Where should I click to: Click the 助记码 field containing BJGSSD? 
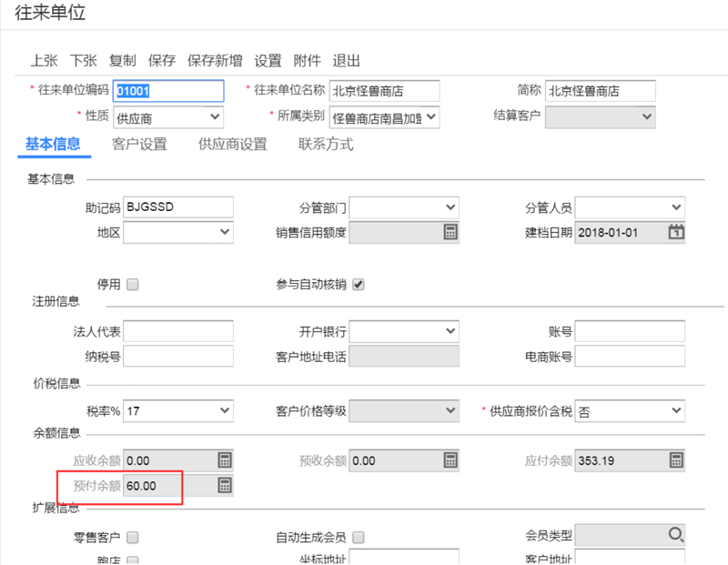(178, 207)
